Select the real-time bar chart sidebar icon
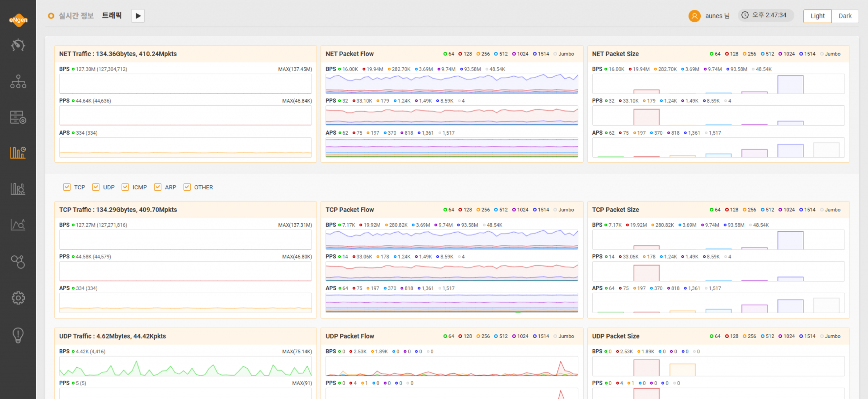868x399 pixels. tap(18, 152)
